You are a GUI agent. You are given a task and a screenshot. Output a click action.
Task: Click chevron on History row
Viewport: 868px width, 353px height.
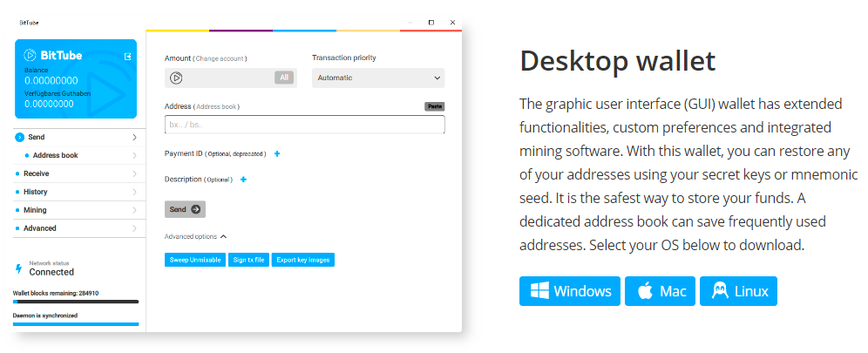pos(134,192)
